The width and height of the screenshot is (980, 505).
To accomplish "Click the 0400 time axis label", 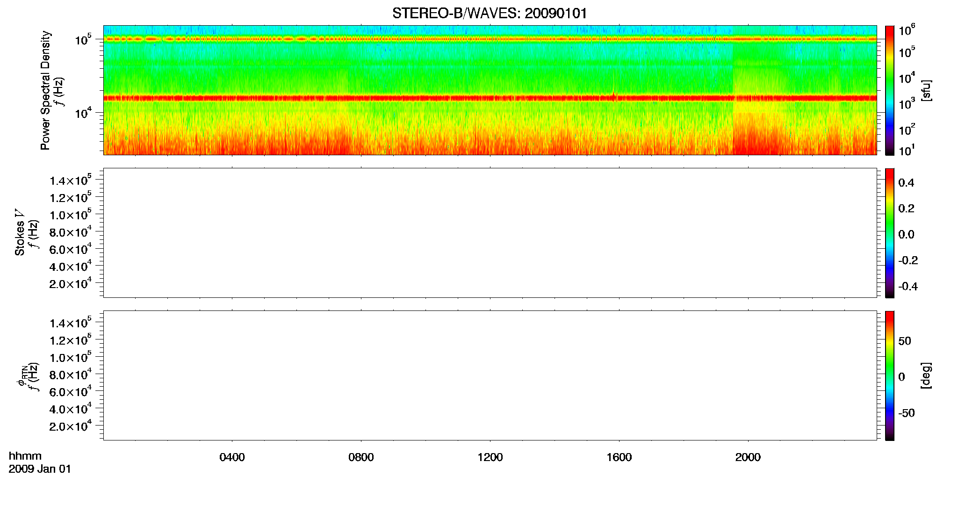I will coord(232,457).
